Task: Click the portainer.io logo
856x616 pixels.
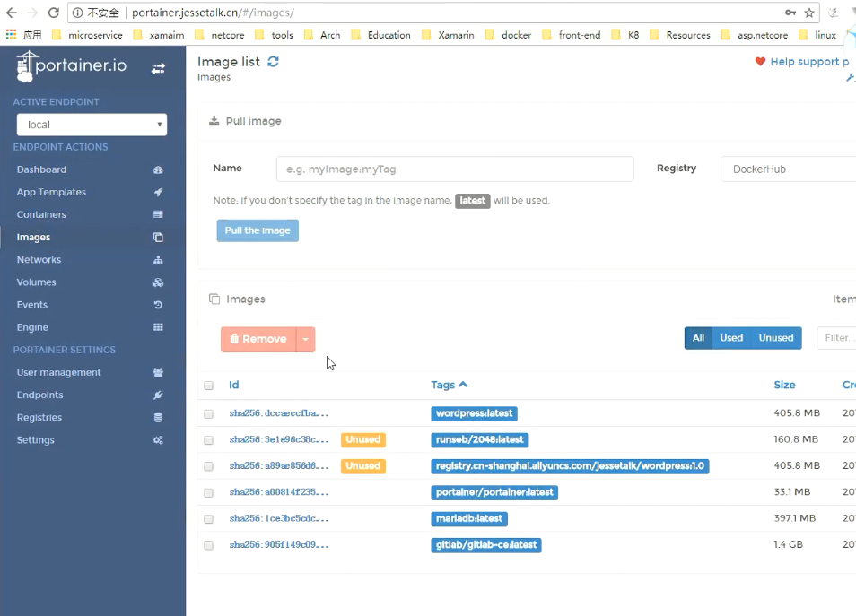Action: (x=71, y=66)
